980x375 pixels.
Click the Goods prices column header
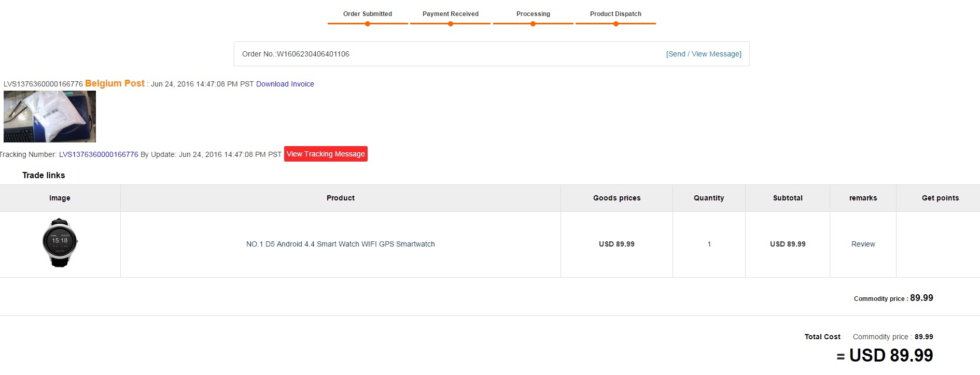coord(617,198)
